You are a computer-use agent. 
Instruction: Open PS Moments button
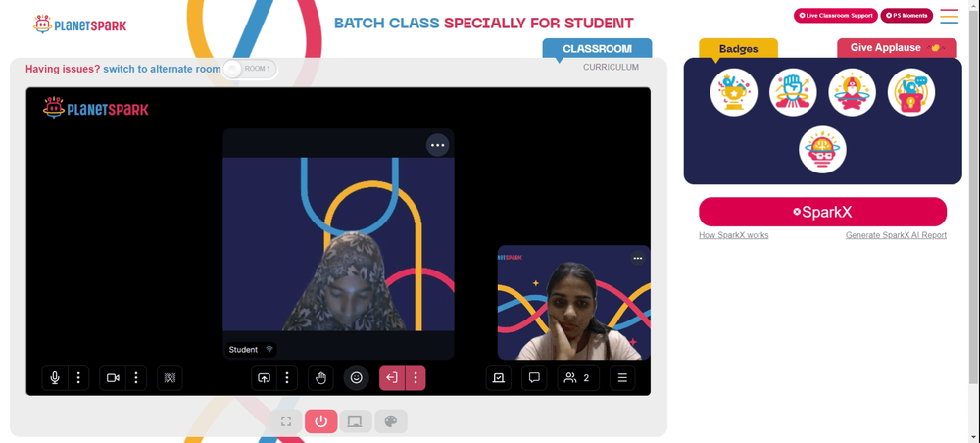(x=906, y=16)
